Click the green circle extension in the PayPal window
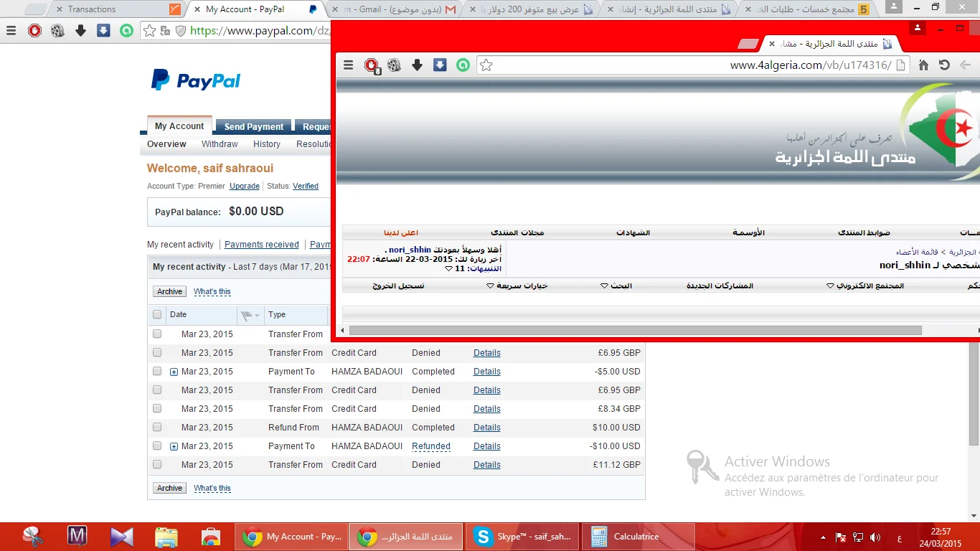 tap(126, 31)
